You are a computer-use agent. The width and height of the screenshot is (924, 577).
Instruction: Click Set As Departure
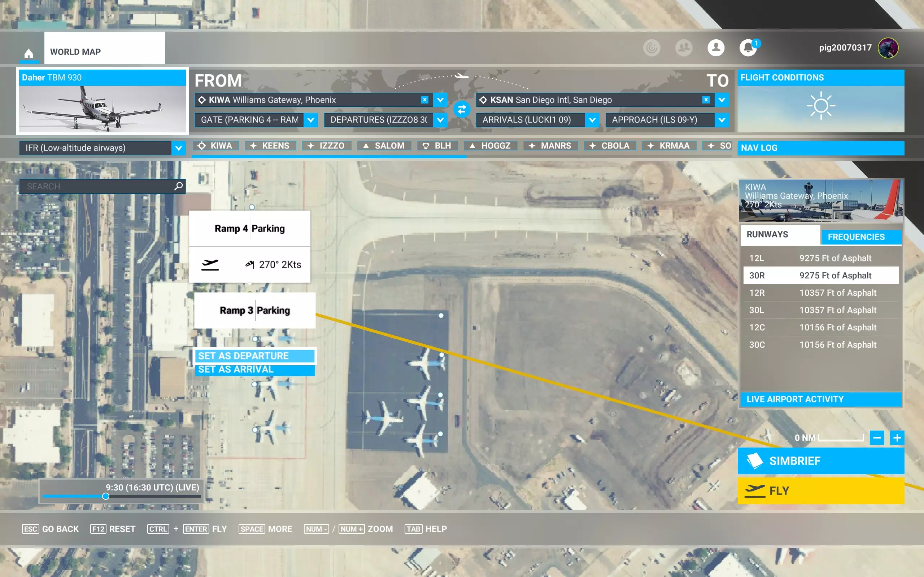(254, 356)
